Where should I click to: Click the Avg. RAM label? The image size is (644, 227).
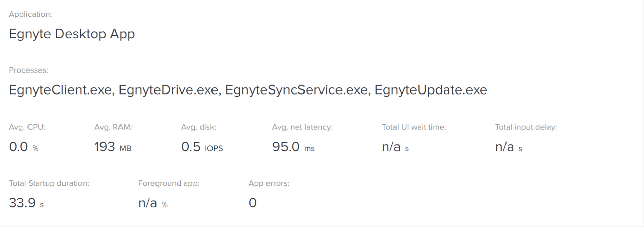click(x=113, y=127)
